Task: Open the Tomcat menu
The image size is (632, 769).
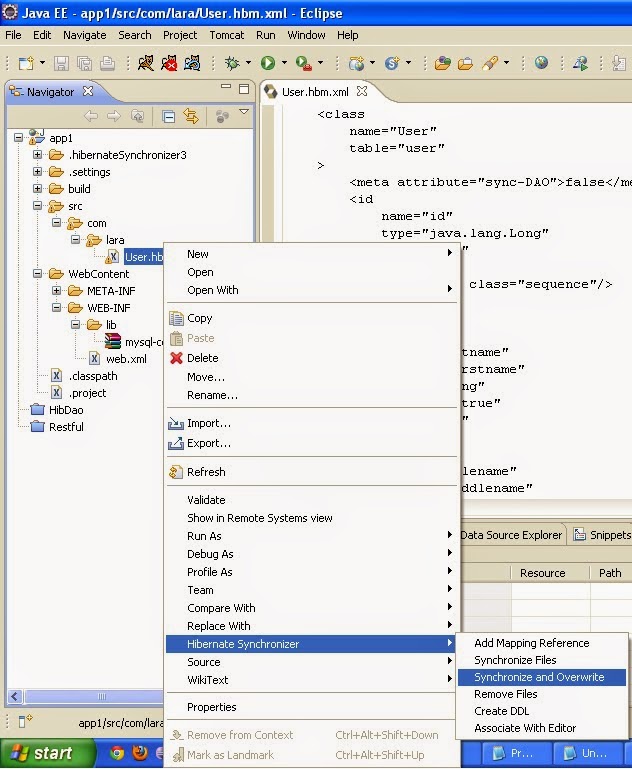Action: click(227, 35)
